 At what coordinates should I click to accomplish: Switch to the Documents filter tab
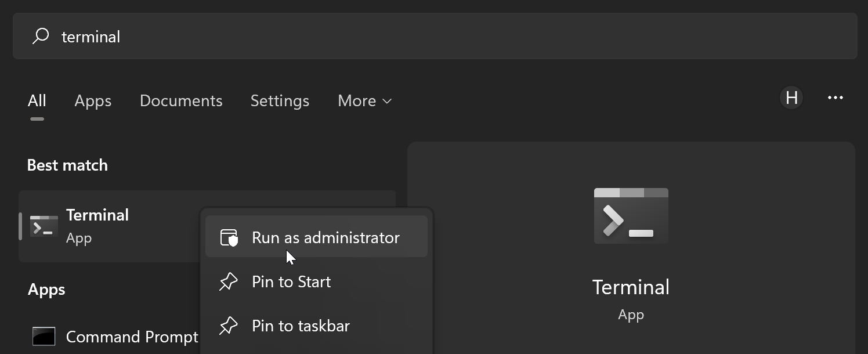181,101
